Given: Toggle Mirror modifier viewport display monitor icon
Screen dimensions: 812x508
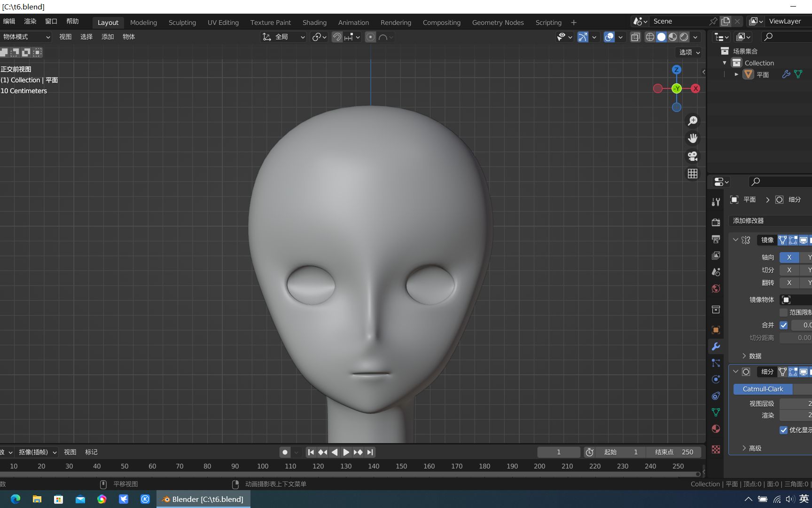Looking at the screenshot, I should point(804,240).
